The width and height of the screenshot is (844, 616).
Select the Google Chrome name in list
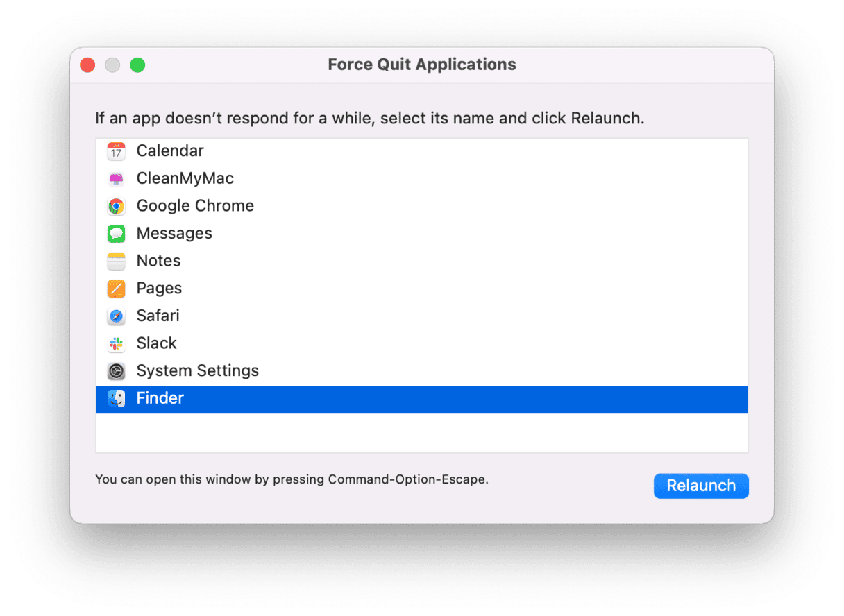click(195, 206)
